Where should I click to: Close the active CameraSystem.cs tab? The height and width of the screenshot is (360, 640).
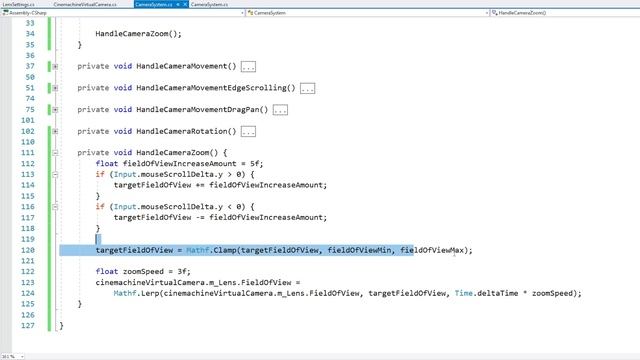pos(184,4)
